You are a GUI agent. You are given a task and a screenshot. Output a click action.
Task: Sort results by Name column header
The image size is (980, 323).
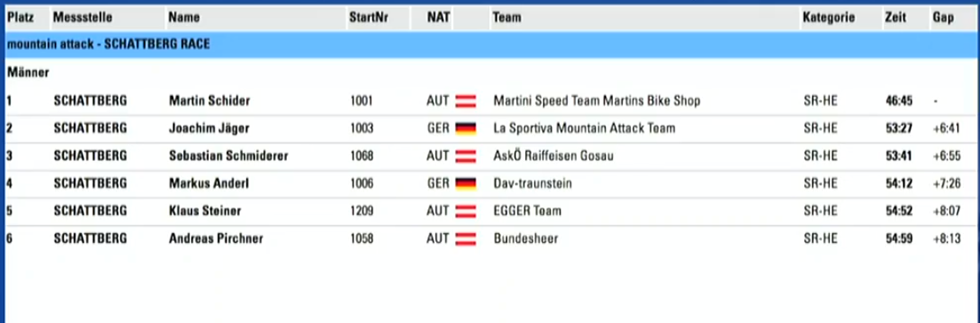point(184,18)
